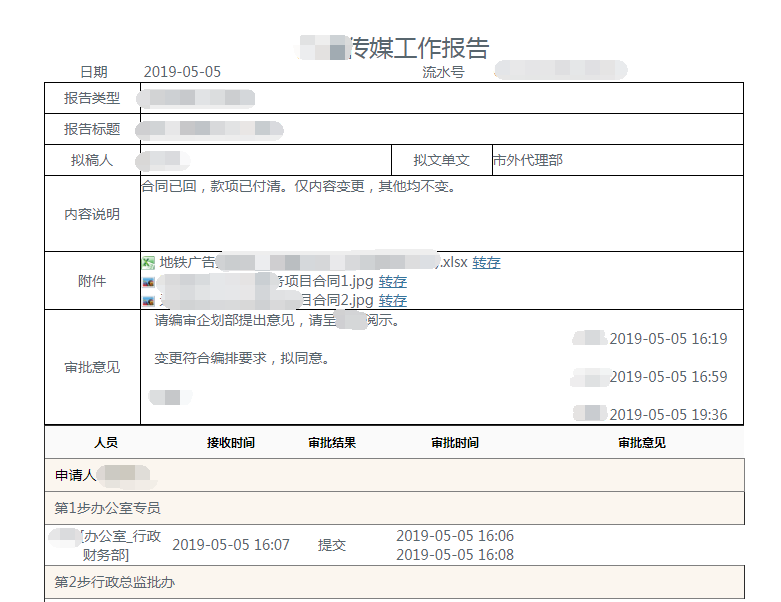This screenshot has width=781, height=602.
Task: Click the 内容说明 row label
Action: coord(92,214)
